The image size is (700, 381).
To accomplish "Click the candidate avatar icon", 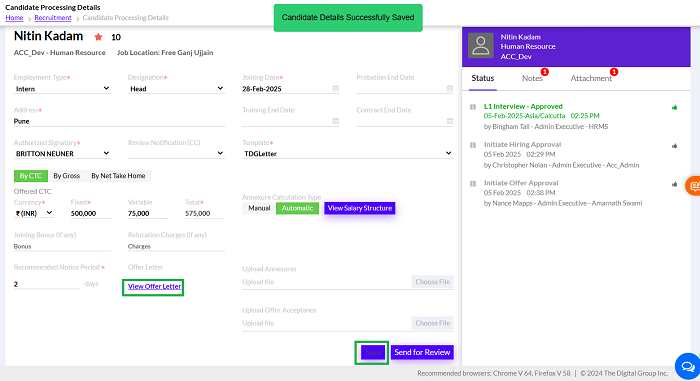I will (480, 46).
